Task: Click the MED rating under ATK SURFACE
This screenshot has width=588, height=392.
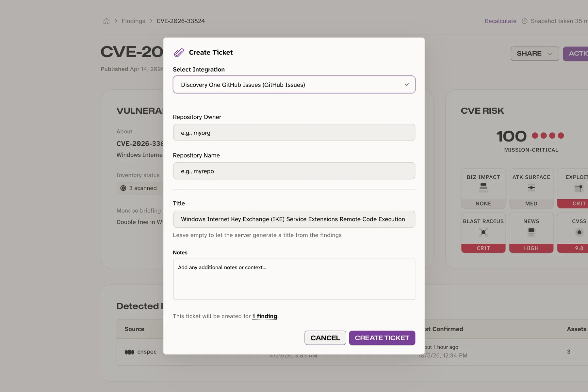Action: point(531,204)
